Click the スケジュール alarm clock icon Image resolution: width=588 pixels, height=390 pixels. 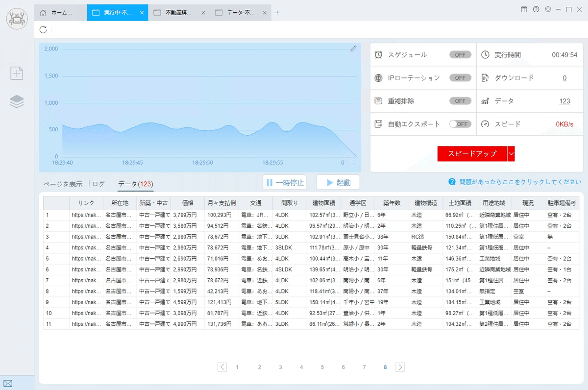pos(378,55)
